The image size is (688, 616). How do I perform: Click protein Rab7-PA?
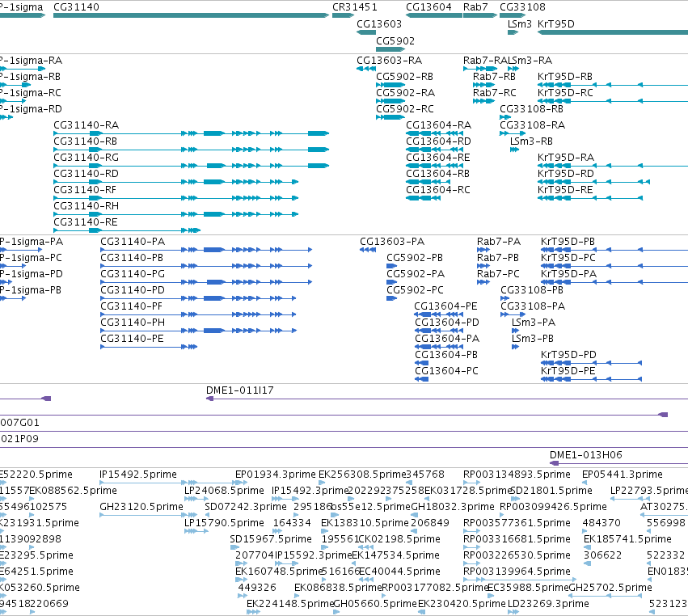pyautogui.click(x=483, y=250)
